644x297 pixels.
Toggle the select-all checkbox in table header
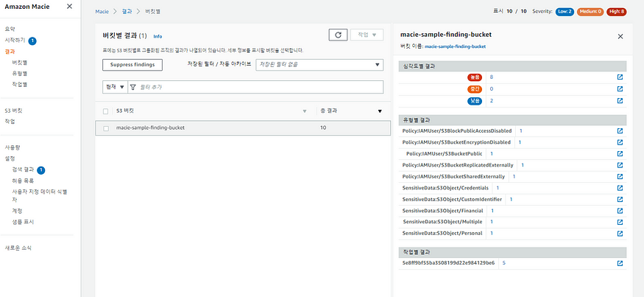[x=106, y=111]
